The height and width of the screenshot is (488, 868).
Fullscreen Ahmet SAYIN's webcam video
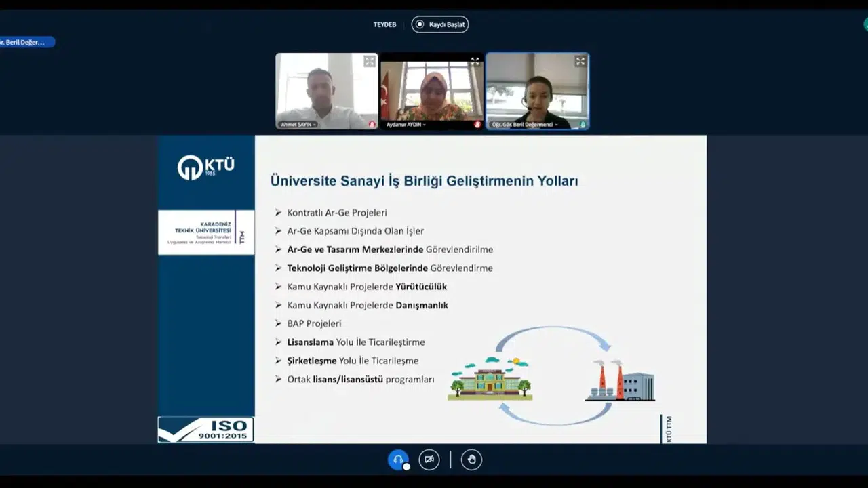point(369,62)
